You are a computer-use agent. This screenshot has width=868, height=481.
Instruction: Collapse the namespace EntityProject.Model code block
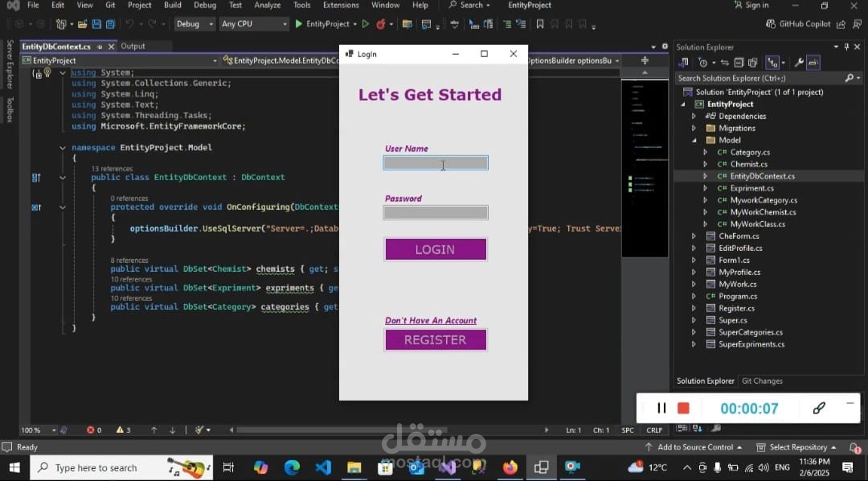pos(63,148)
